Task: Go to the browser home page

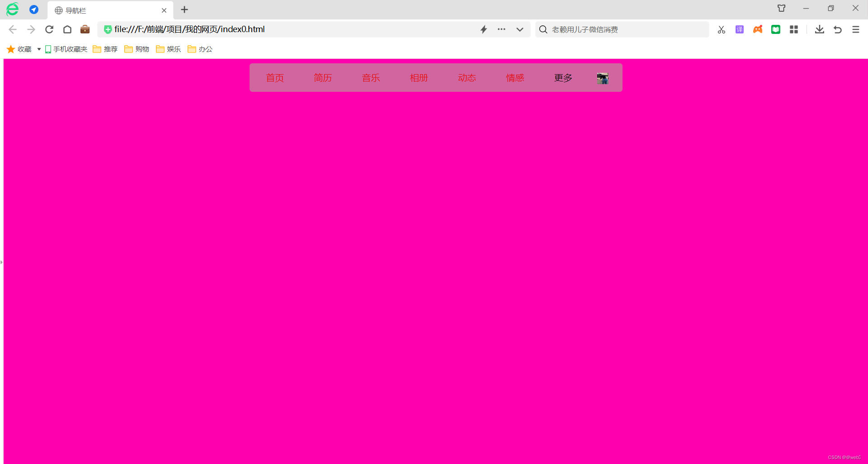Action: point(67,29)
